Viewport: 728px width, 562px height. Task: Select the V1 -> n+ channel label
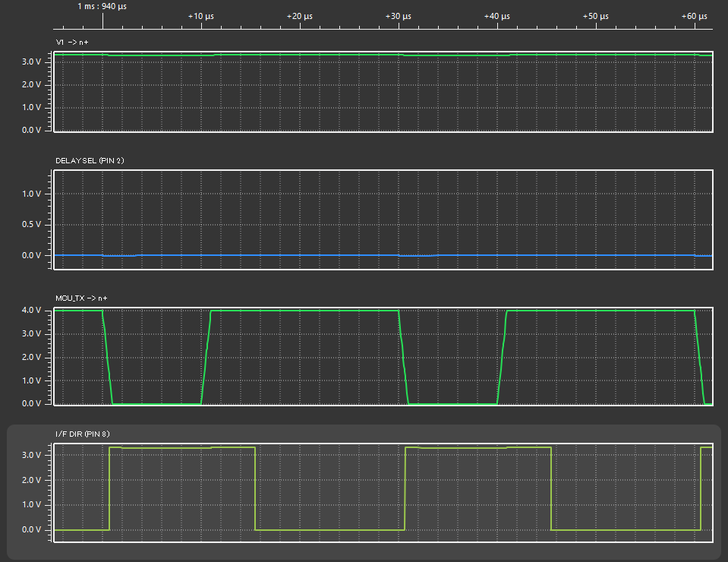click(x=72, y=42)
